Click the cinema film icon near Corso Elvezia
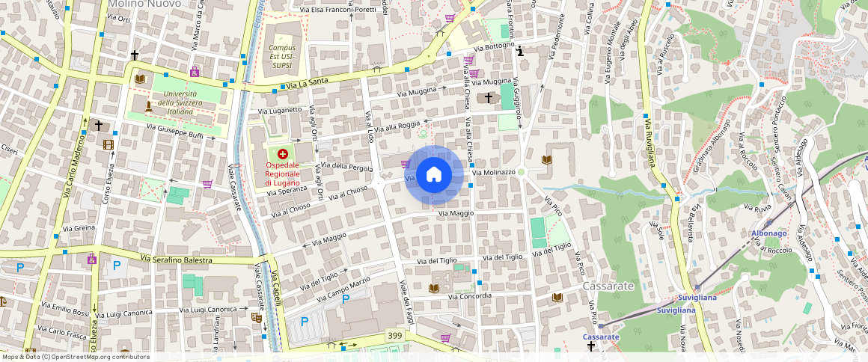This screenshot has height=362, width=868. (109, 144)
